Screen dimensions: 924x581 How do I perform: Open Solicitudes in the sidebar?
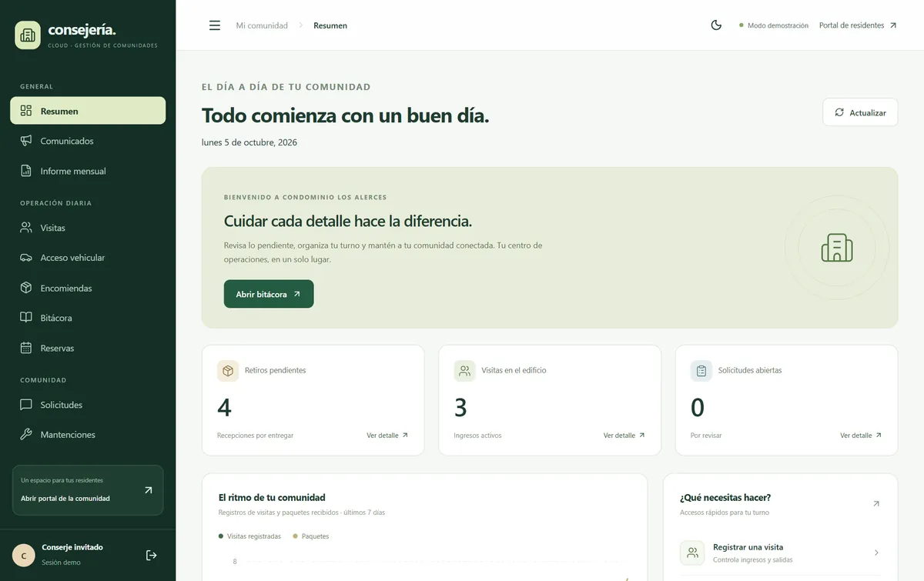pos(88,405)
